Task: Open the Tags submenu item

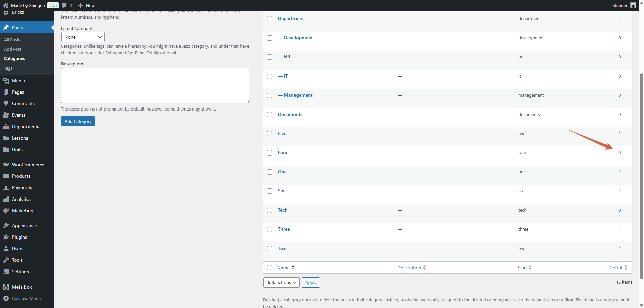Action: pyautogui.click(x=8, y=68)
